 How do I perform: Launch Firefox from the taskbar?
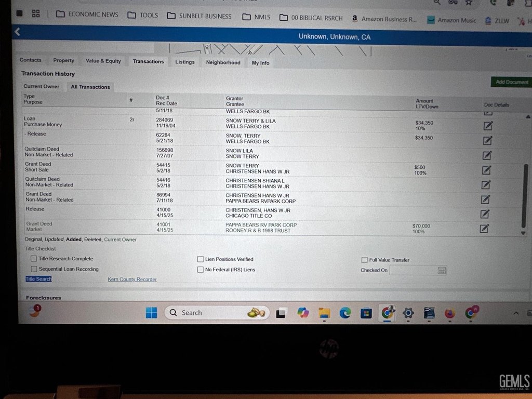point(450,313)
